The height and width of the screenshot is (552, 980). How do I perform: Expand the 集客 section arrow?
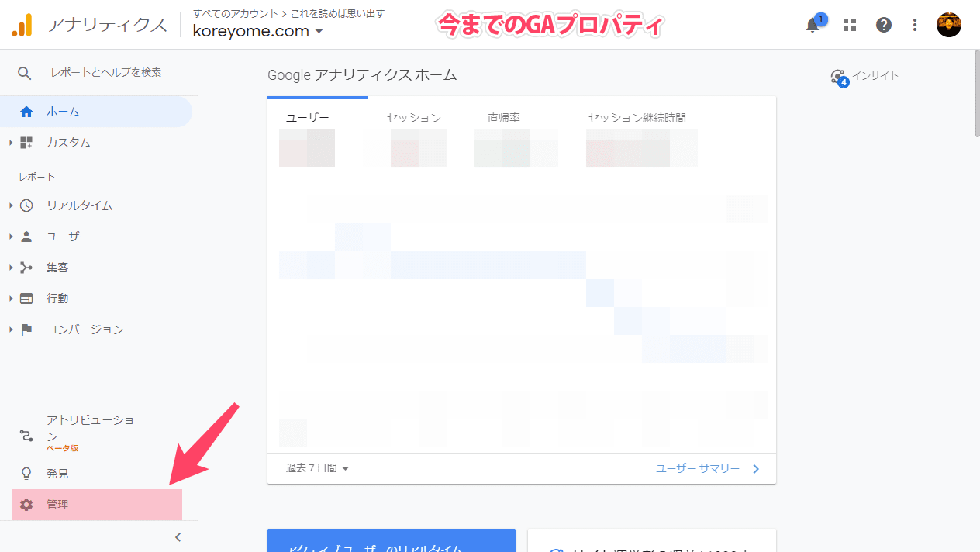[x=11, y=267]
